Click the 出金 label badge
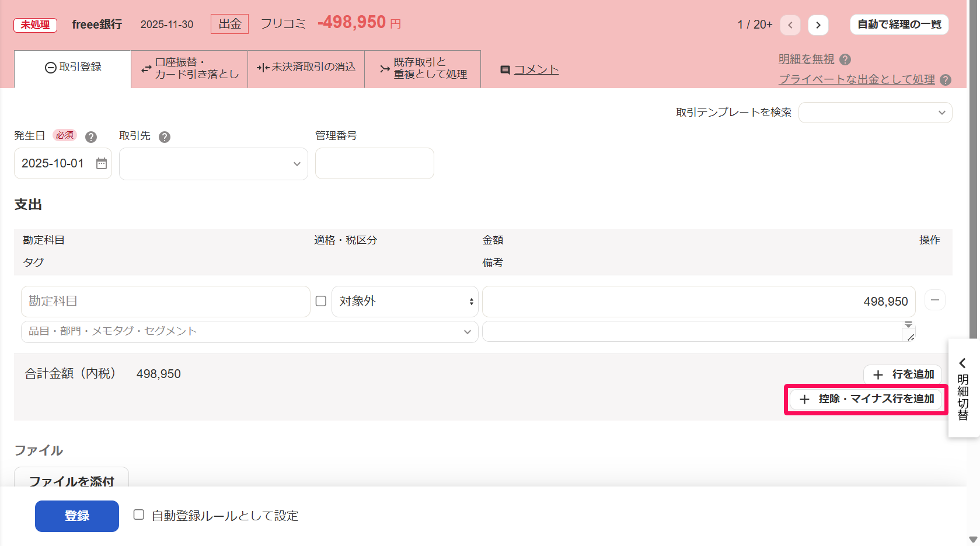Image resolution: width=980 pixels, height=546 pixels. click(230, 24)
